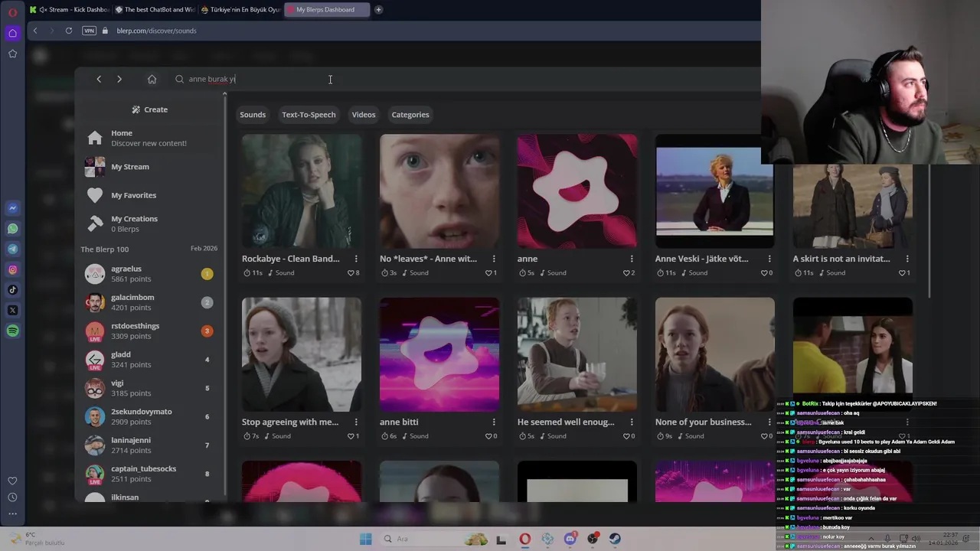The width and height of the screenshot is (980, 551).
Task: Toggle heart on the 'anne' sound
Action: pos(626,273)
